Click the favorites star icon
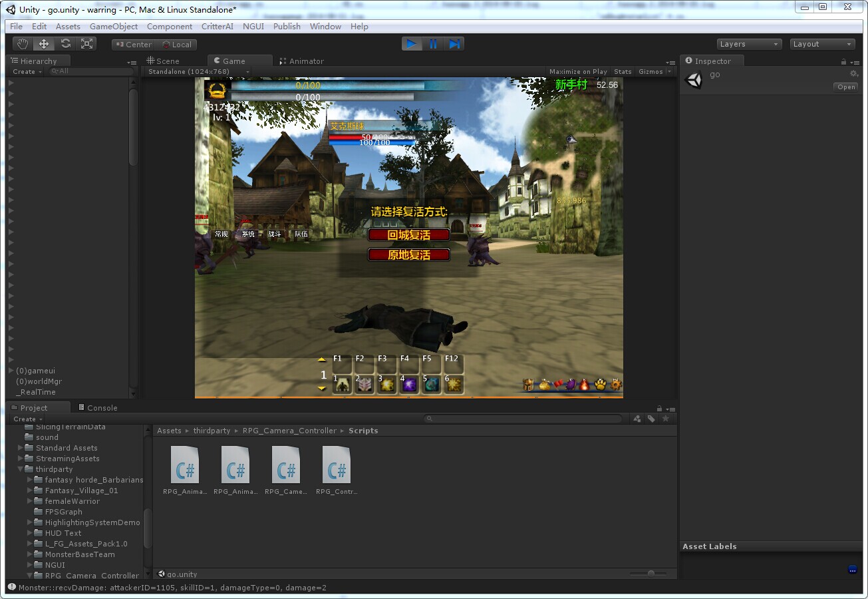Image resolution: width=868 pixels, height=599 pixels. (664, 419)
